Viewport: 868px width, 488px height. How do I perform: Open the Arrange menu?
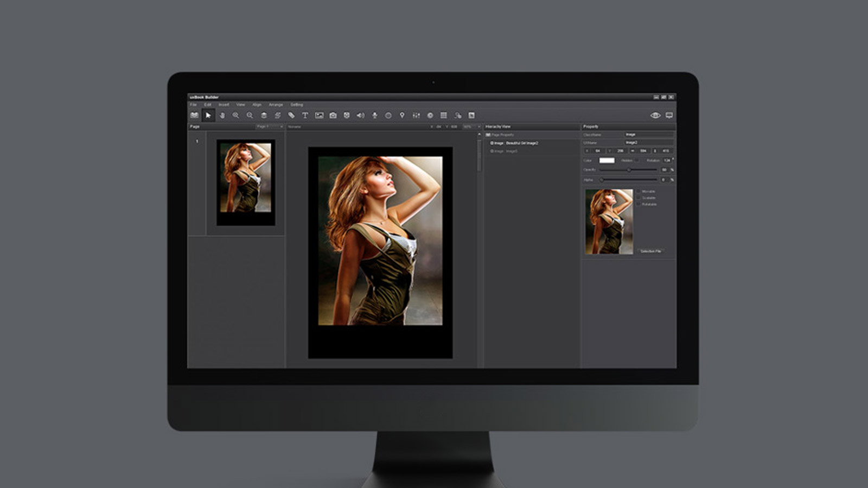click(276, 105)
